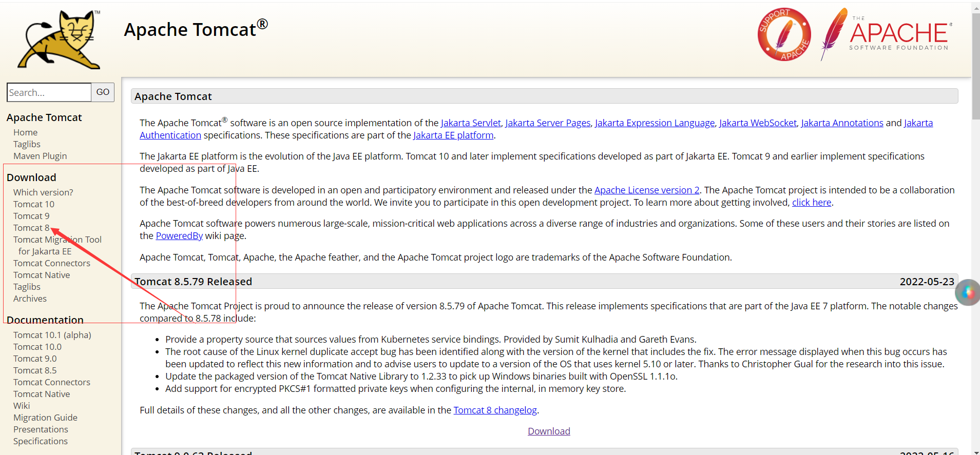This screenshot has height=455, width=980.
Task: Open Tomcat Migration Tool for Jakarta EE
Action: (x=57, y=245)
